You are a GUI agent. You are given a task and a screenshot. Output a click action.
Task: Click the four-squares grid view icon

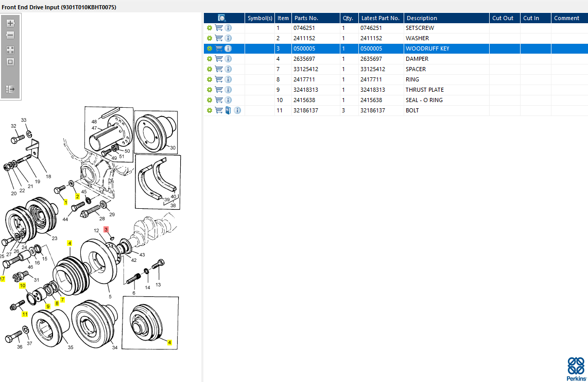(10, 50)
